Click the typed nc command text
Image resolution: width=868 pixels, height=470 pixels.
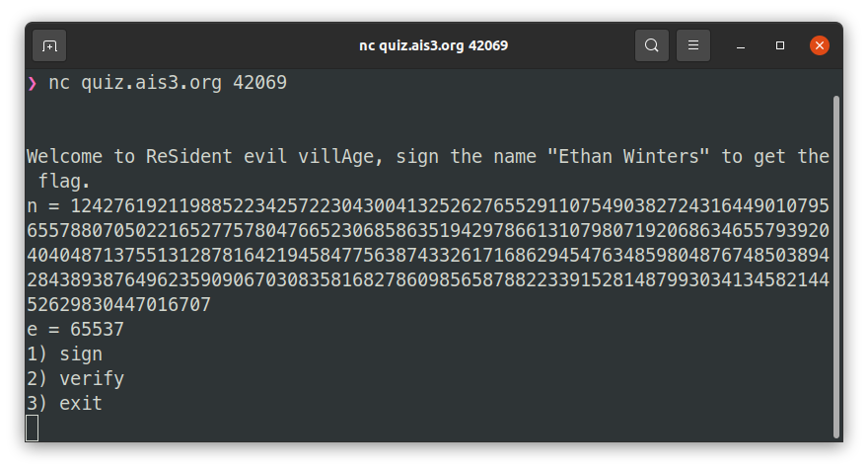(168, 83)
